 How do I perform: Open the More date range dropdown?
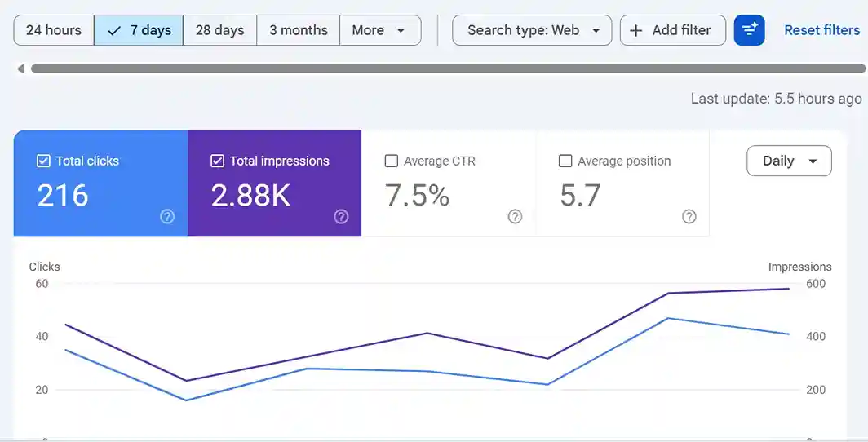tap(380, 30)
